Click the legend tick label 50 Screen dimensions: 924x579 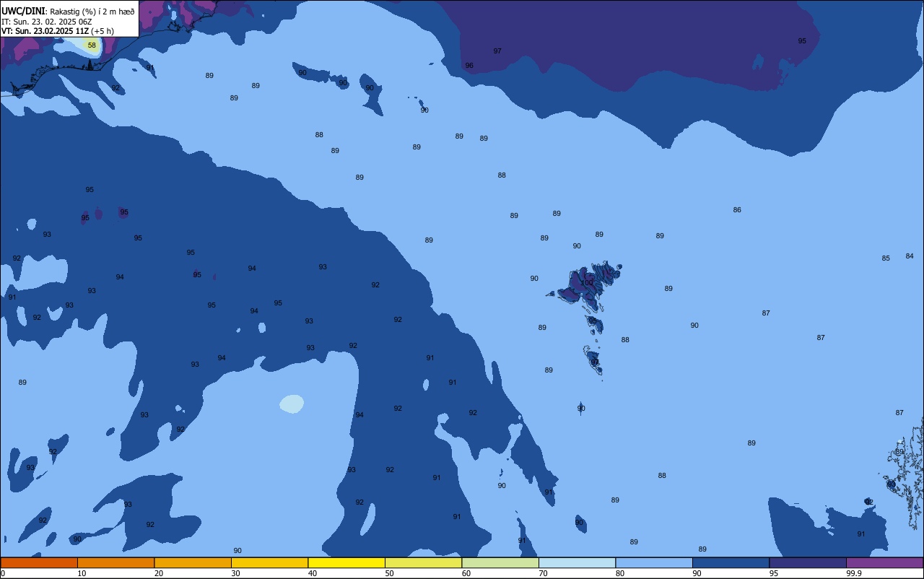[389, 573]
